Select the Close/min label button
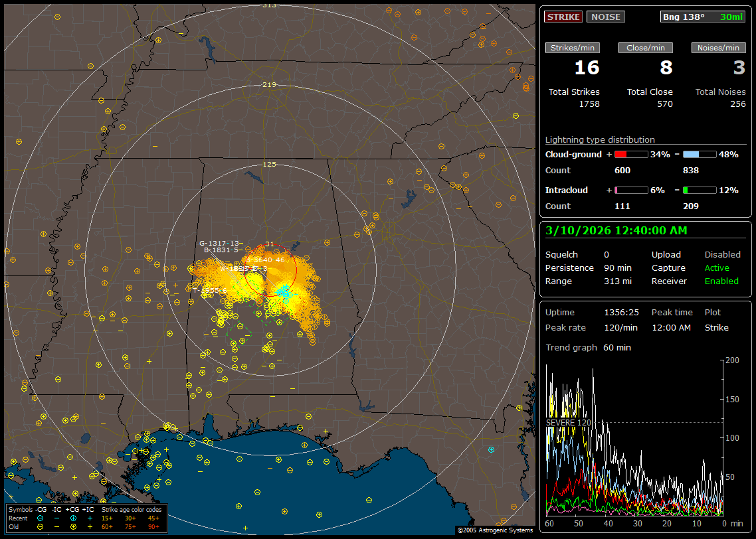The width and height of the screenshot is (756, 539). coord(646,48)
